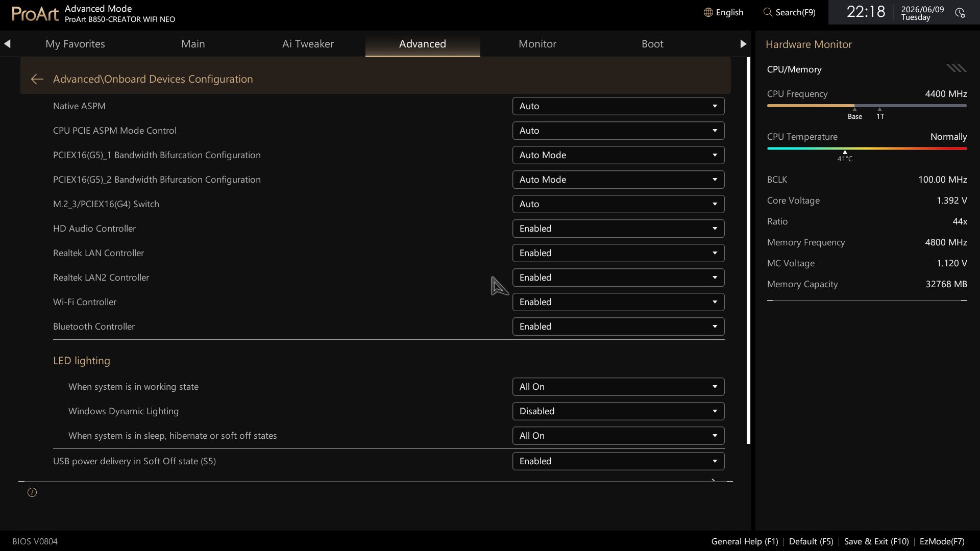Open the Ai Tweaker tab
The width and height of the screenshot is (980, 551).
[x=308, y=44]
